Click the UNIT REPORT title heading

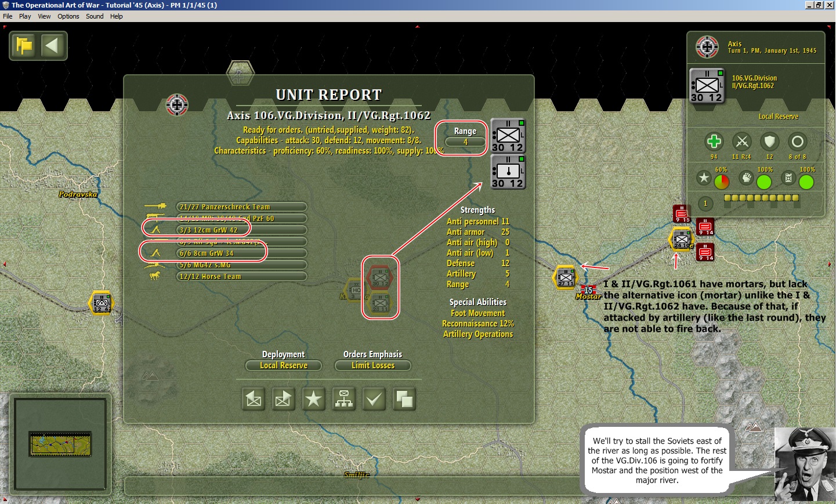tap(329, 95)
